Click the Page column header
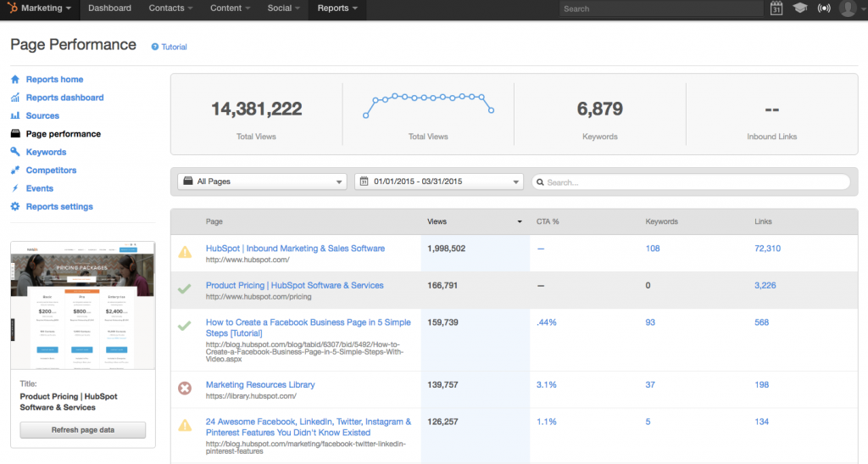 click(x=214, y=221)
